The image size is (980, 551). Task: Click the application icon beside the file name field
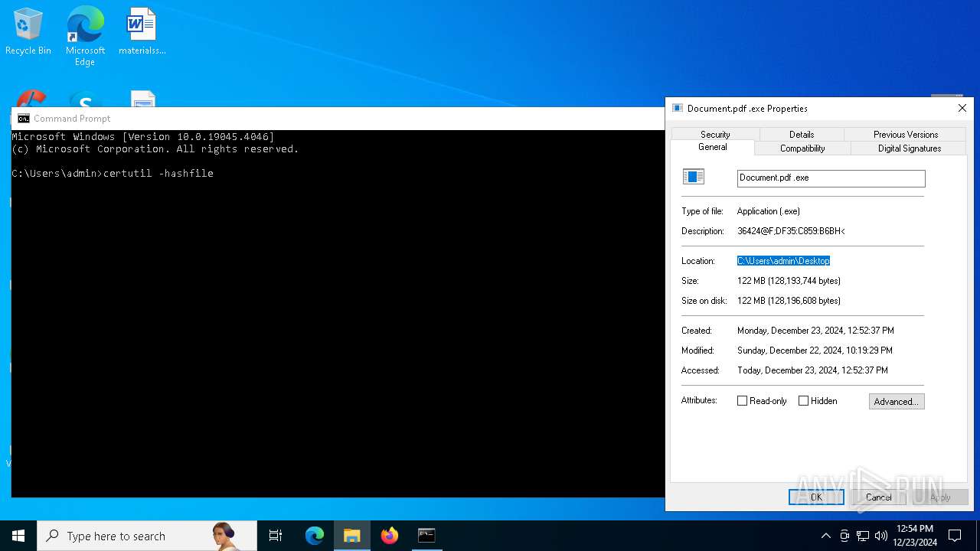coord(694,178)
